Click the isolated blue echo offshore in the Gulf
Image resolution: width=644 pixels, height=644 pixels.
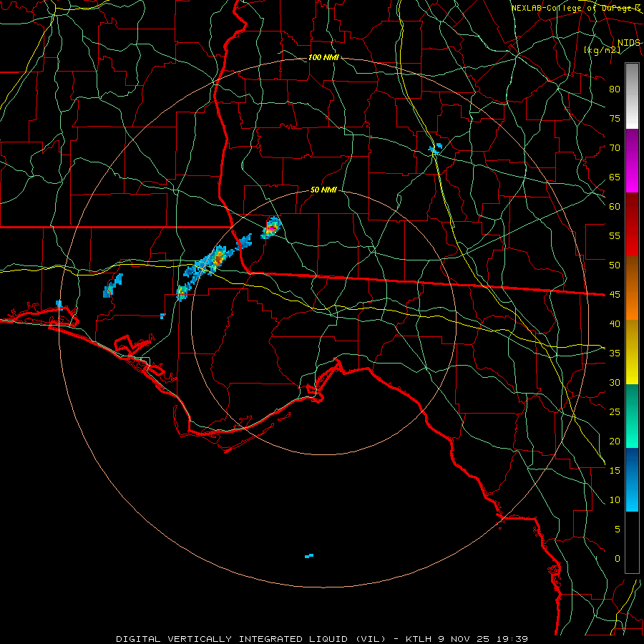[x=309, y=556]
